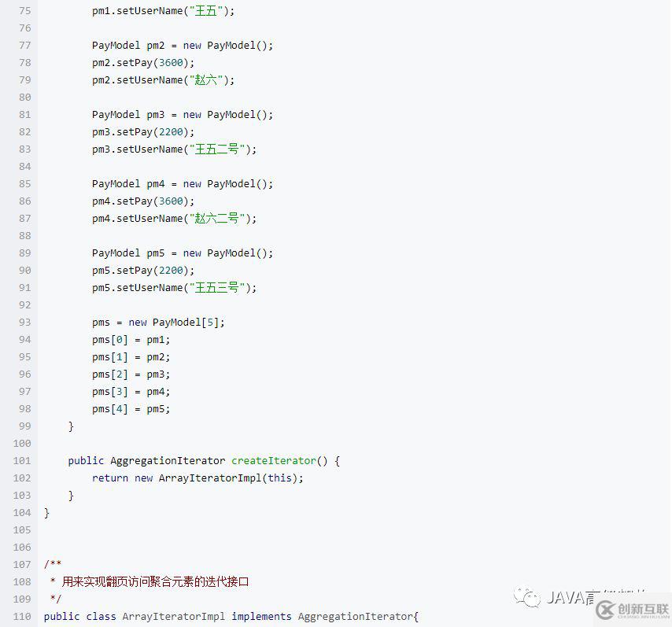Click the /** comment opener on line 107
672x627 pixels.
click(53, 564)
